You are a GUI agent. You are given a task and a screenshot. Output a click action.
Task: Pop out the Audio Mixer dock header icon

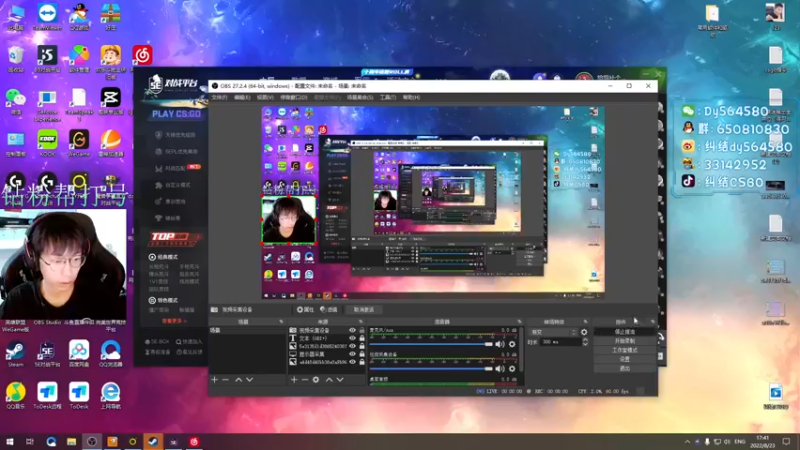519,322
